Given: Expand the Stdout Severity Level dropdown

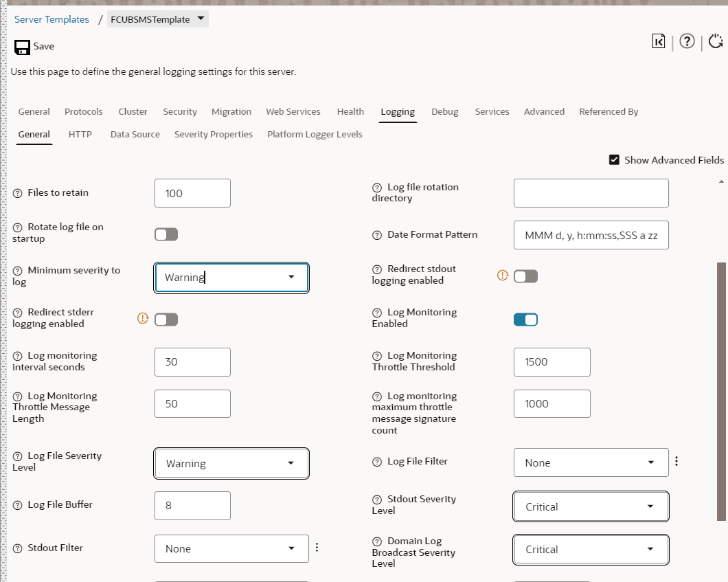Looking at the screenshot, I should click(x=591, y=507).
